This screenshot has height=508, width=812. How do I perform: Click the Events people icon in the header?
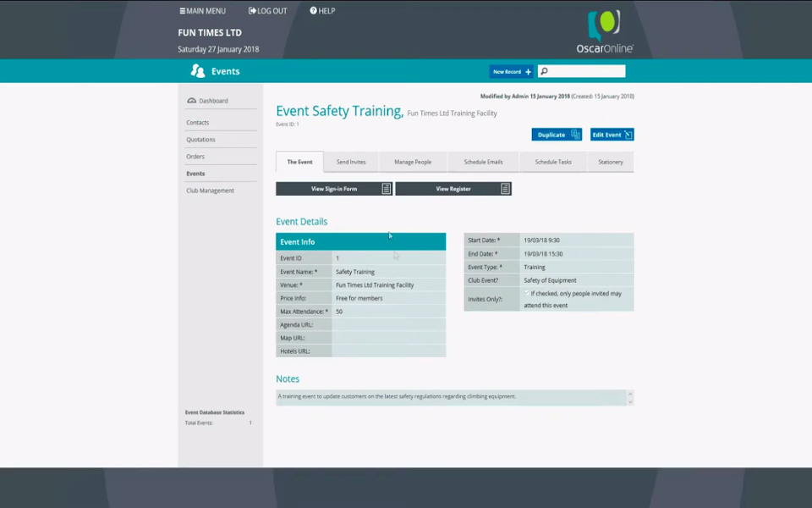click(197, 71)
